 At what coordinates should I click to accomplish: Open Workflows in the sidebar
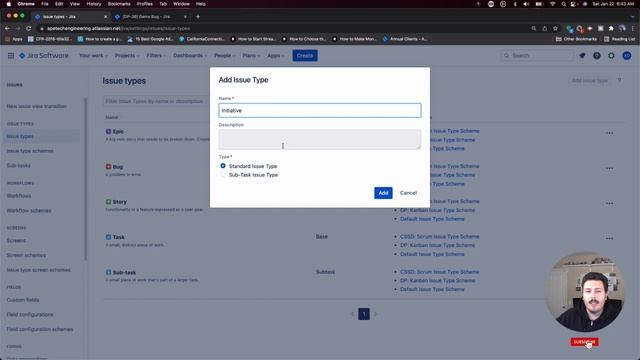[x=19, y=196]
